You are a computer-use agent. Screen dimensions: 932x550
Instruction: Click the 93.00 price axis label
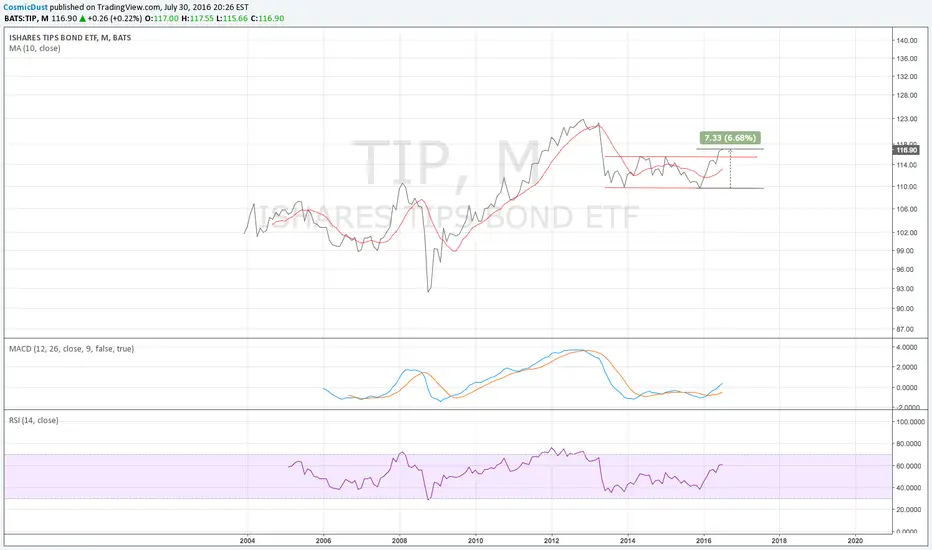[x=906, y=289]
